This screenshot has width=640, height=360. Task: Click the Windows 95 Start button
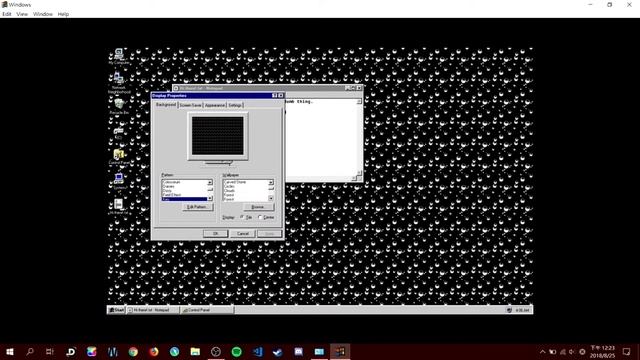(x=116, y=310)
